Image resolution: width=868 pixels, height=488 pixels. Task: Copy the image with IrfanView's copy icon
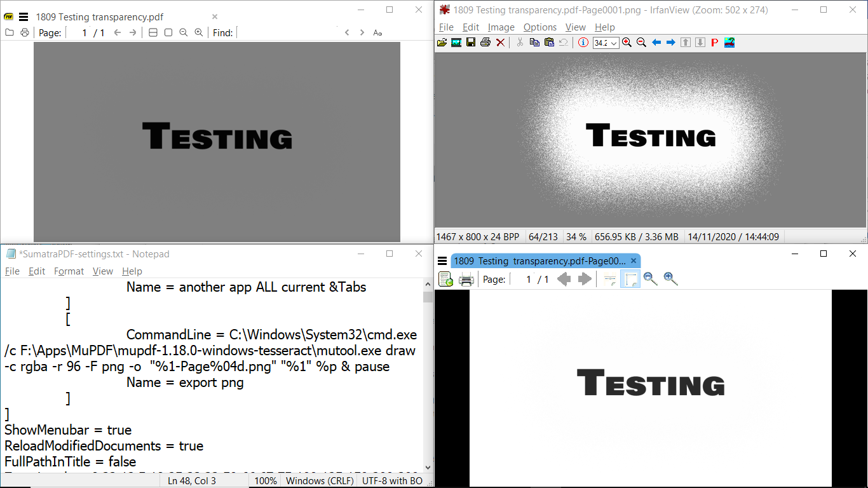[x=534, y=43]
